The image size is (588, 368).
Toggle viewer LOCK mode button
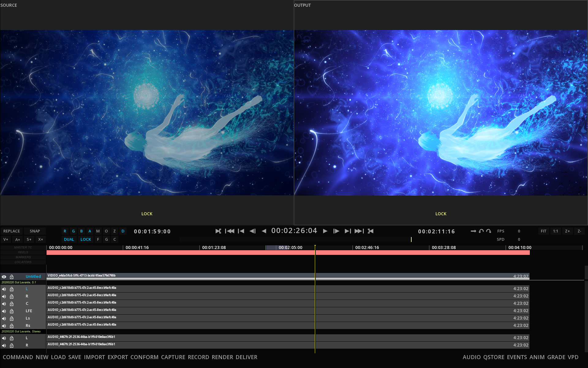click(86, 240)
